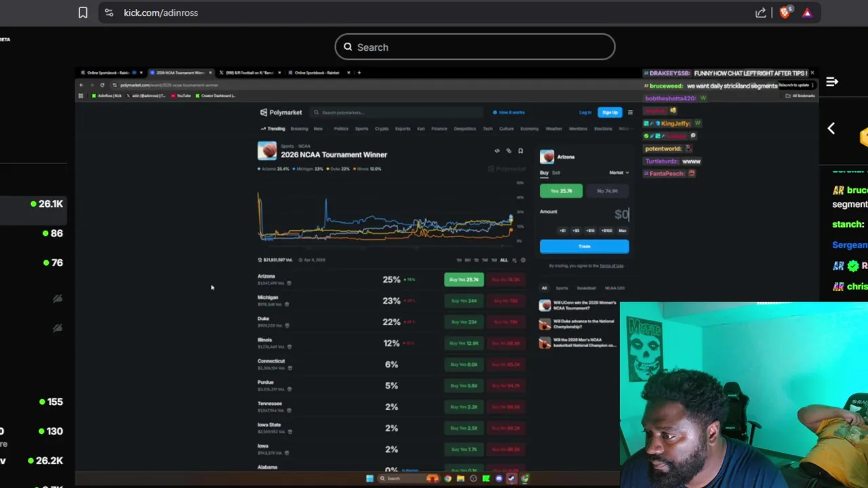868x488 pixels.
Task: Click the Max amount button
Action: pos(623,230)
